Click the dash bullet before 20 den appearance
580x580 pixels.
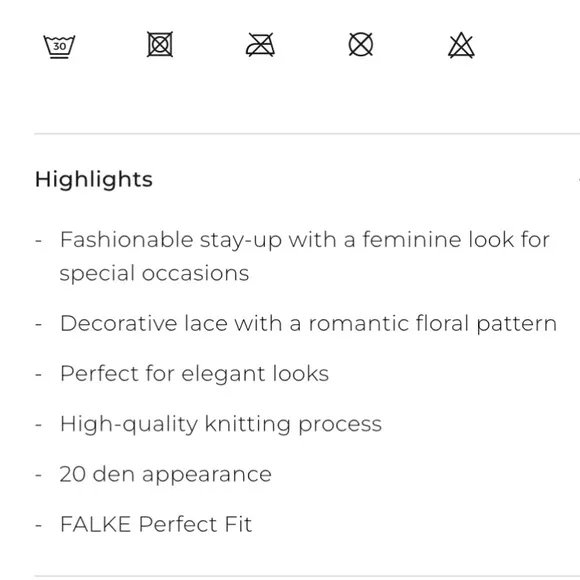[x=38, y=475]
